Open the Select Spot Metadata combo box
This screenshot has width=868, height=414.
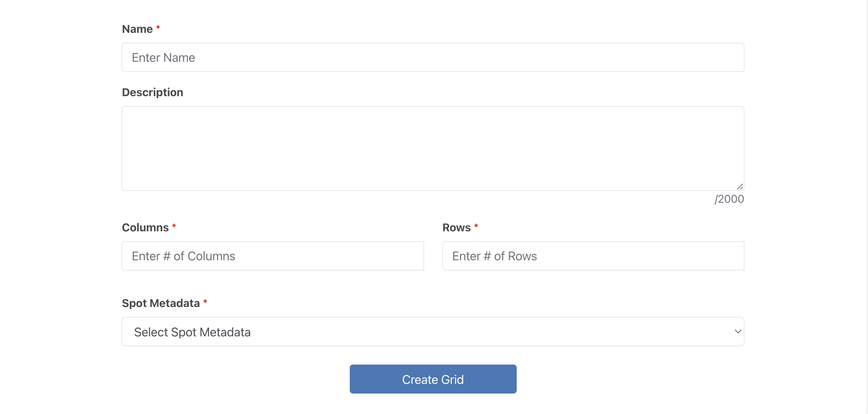pyautogui.click(x=425, y=332)
